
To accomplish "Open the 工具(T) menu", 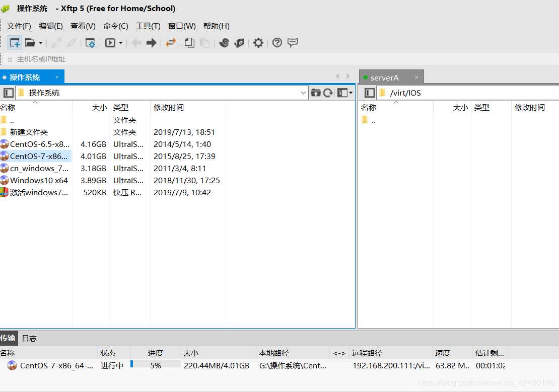I will pyautogui.click(x=148, y=26).
